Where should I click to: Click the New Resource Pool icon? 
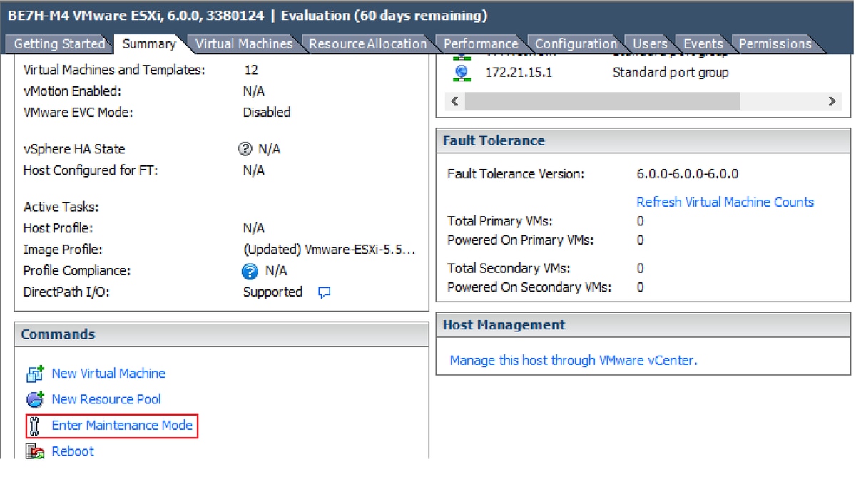coord(35,400)
